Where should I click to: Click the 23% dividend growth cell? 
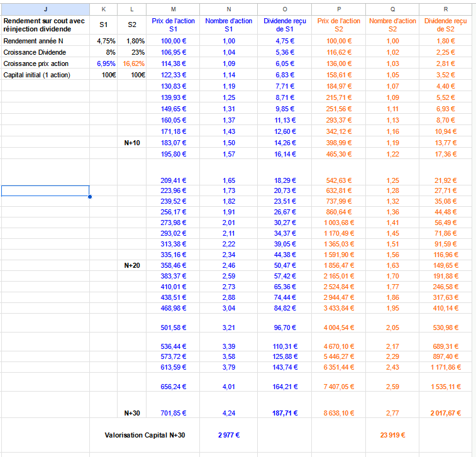[132, 52]
